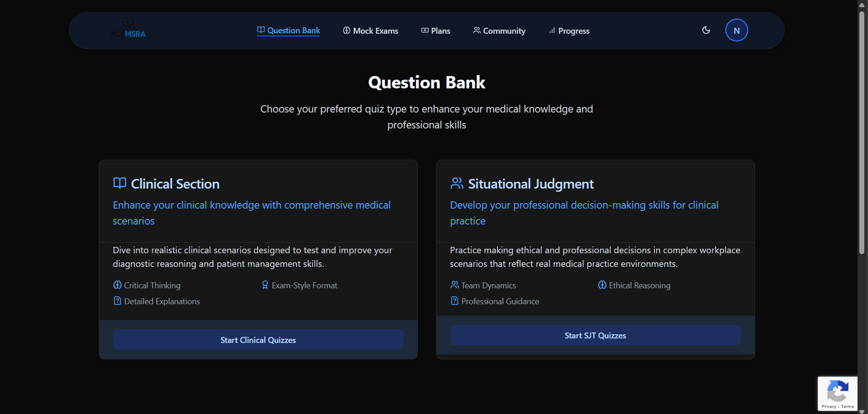868x414 pixels.
Task: Click the 'Team Dynamics' feature label
Action: 488,286
